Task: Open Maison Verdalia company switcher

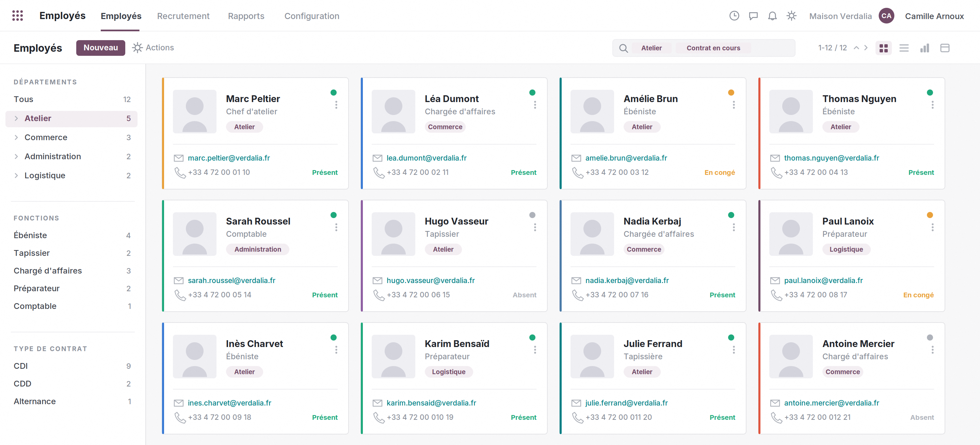Action: [x=840, y=16]
